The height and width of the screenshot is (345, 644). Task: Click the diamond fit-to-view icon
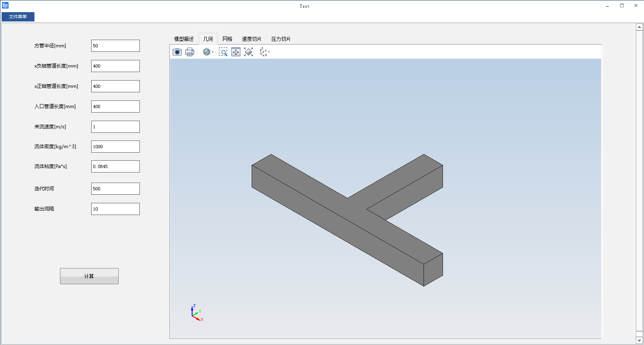point(248,52)
